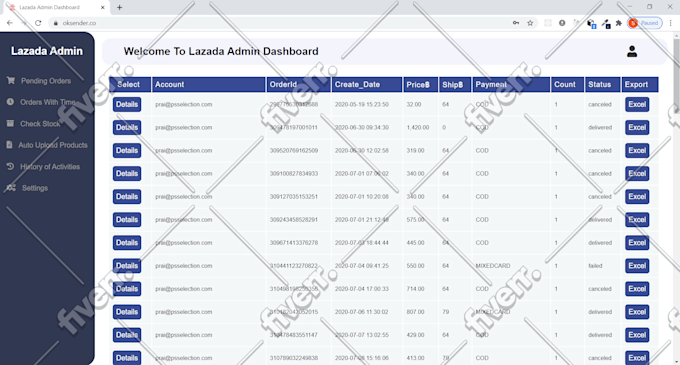Export 807.00 order to Excel
680x365 pixels.
[x=637, y=312]
